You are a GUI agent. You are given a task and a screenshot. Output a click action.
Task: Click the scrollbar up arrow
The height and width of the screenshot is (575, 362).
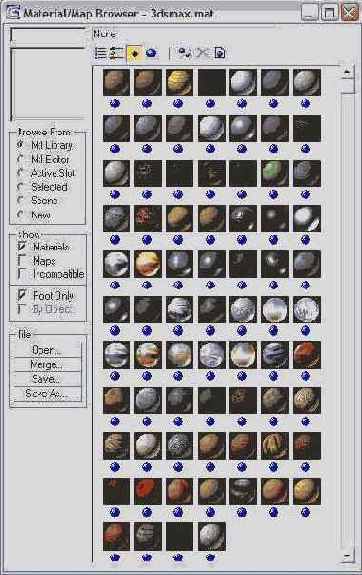pyautogui.click(x=347, y=72)
